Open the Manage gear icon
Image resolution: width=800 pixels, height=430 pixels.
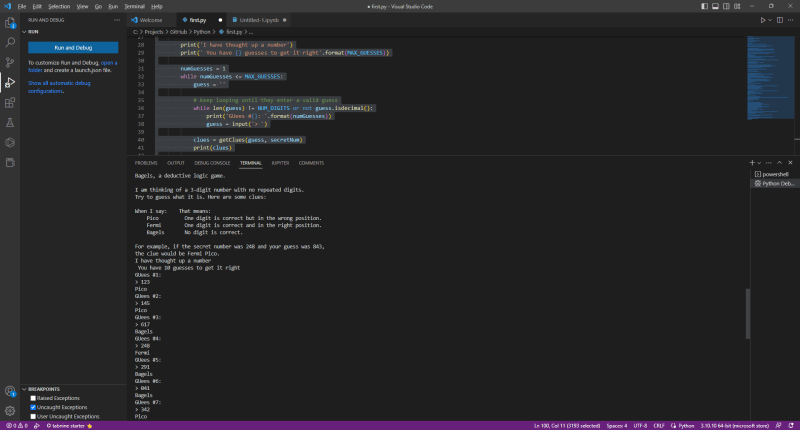pyautogui.click(x=10, y=411)
